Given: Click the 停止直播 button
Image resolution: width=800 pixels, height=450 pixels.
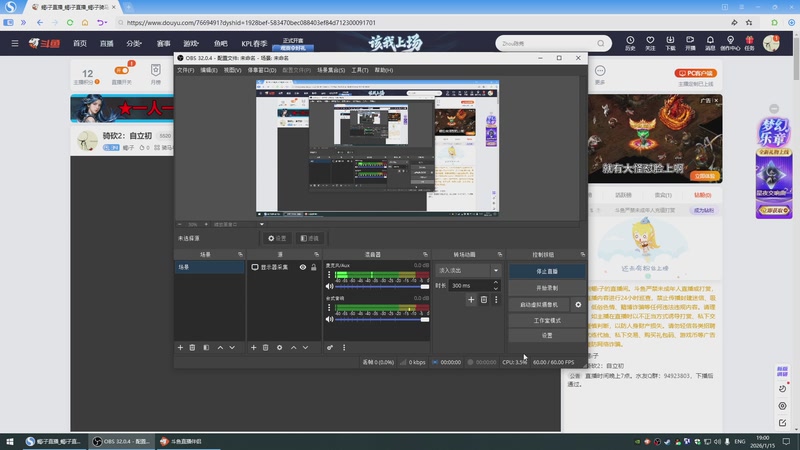Looking at the screenshot, I should coord(547,270).
